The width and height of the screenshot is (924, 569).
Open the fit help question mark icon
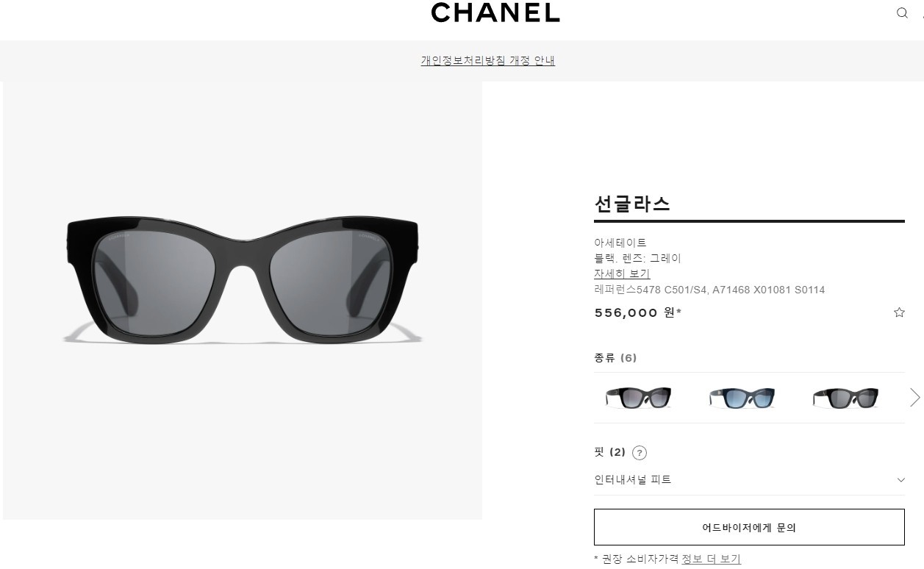pos(640,453)
